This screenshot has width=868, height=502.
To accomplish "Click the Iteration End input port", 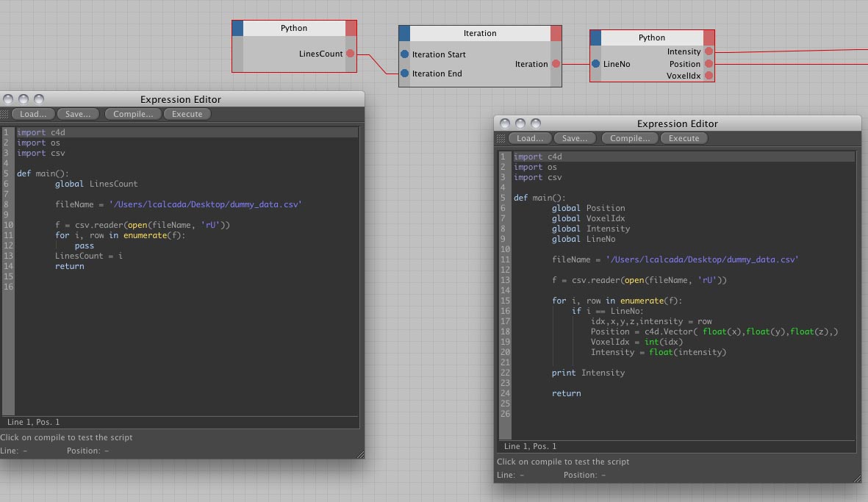I will tap(404, 73).
